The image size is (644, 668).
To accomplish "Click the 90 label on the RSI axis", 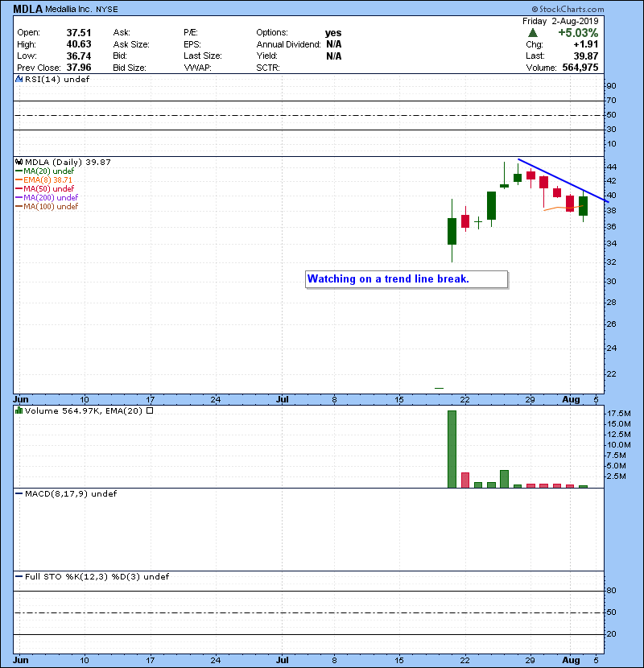I will 612,86.
